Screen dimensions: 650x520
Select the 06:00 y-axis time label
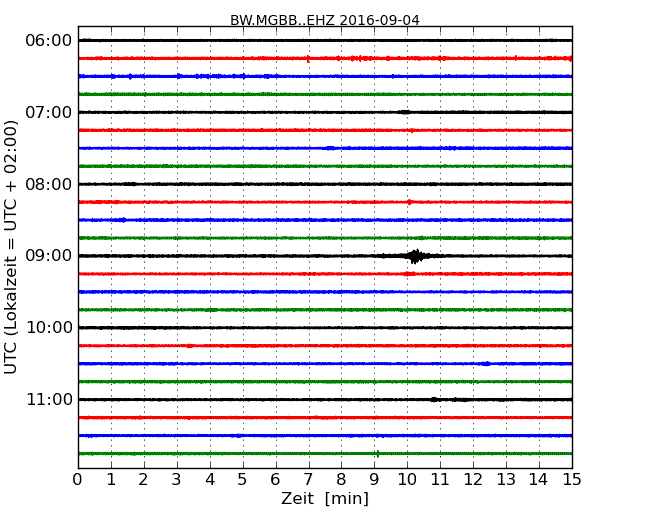(x=49, y=41)
